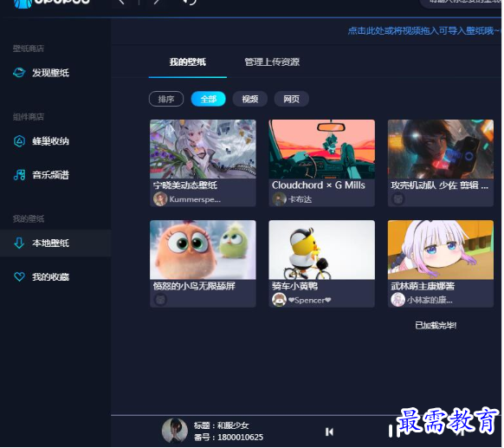Click the forward arrow in the top bar
The height and width of the screenshot is (448, 504).
(157, 2)
